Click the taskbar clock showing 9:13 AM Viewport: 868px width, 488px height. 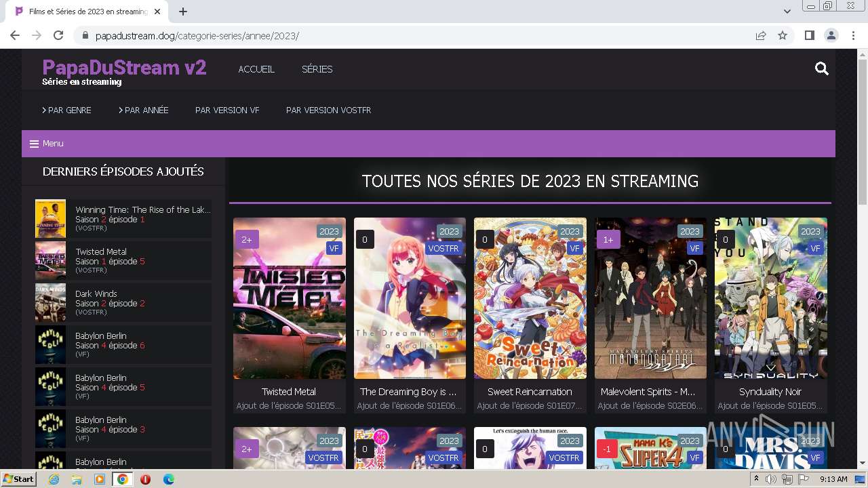833,479
